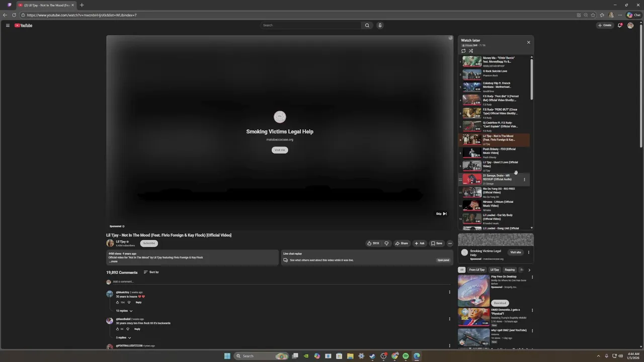Skip the Smoking Victims ad
The width and height of the screenshot is (644, 362).
pos(441,214)
